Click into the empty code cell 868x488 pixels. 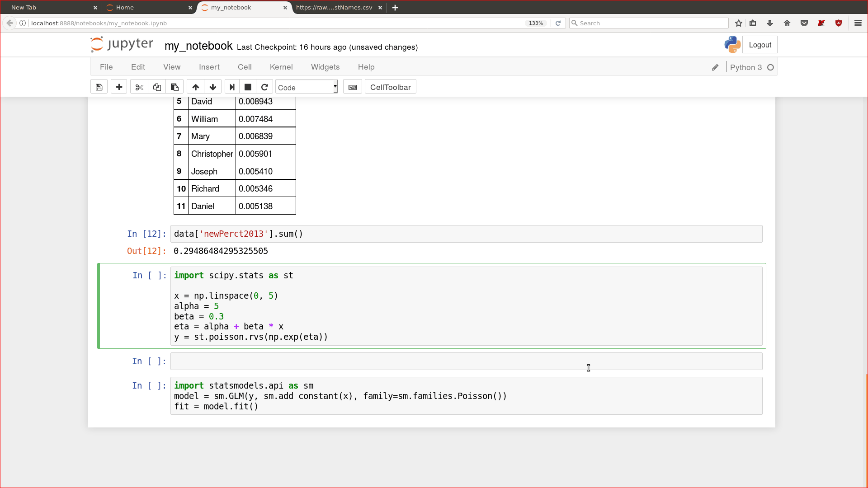pyautogui.click(x=466, y=361)
